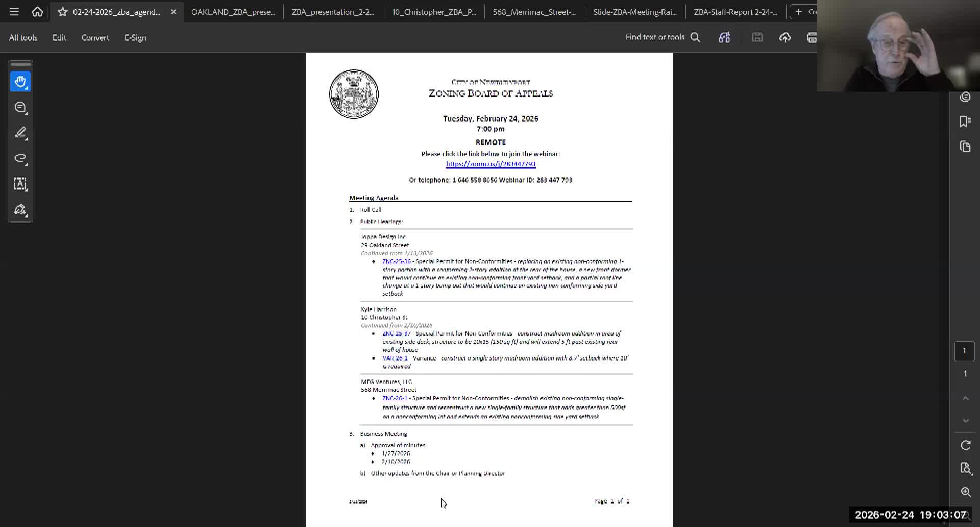Image resolution: width=980 pixels, height=527 pixels.
Task: Select the text selection tool
Action: point(19,184)
